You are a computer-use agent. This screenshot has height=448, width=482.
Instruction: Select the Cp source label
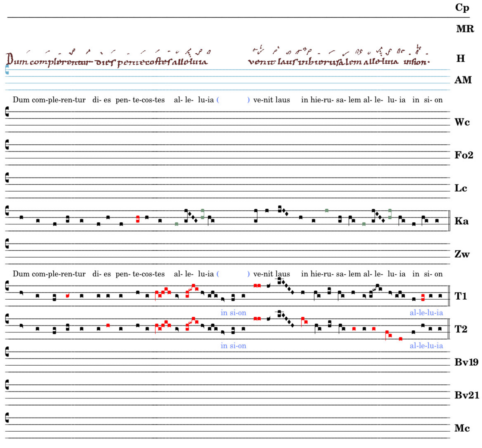pyautogui.click(x=462, y=8)
